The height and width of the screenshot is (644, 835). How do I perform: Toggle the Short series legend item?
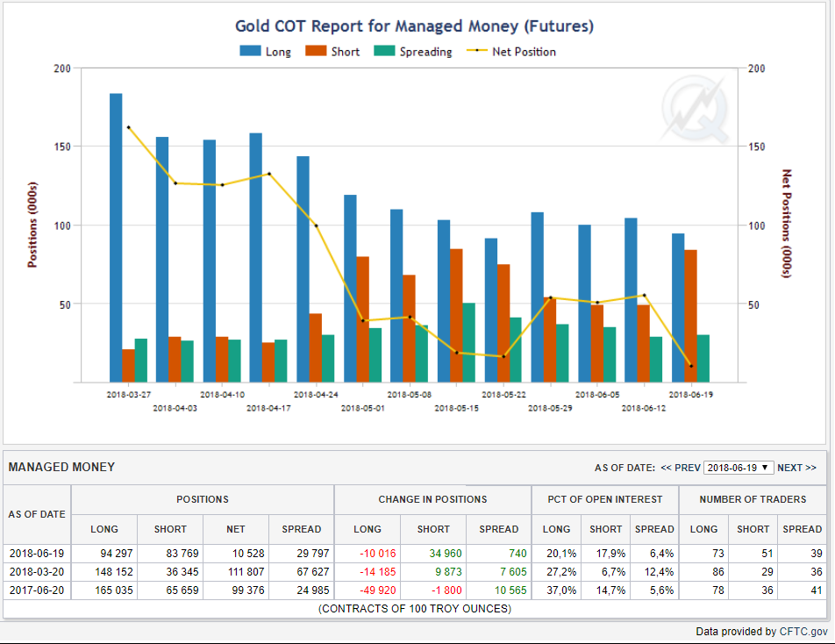(332, 52)
